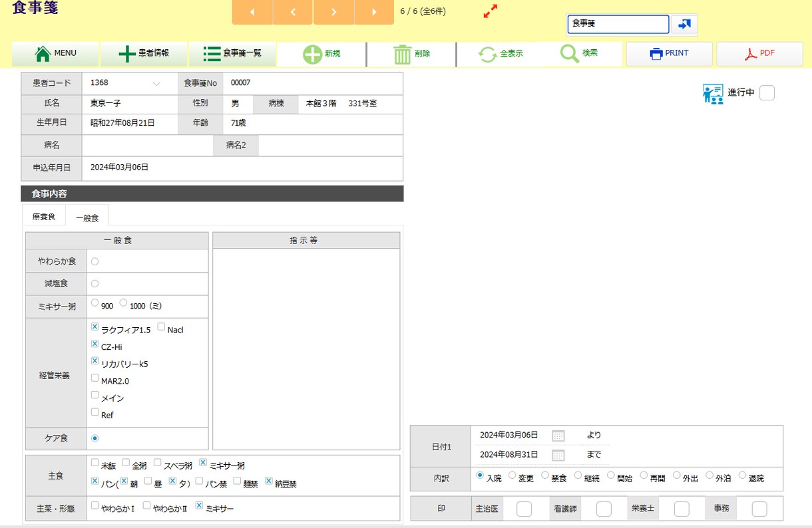
Task: Tick the 栄養士 stamp box
Action: pyautogui.click(x=682, y=509)
